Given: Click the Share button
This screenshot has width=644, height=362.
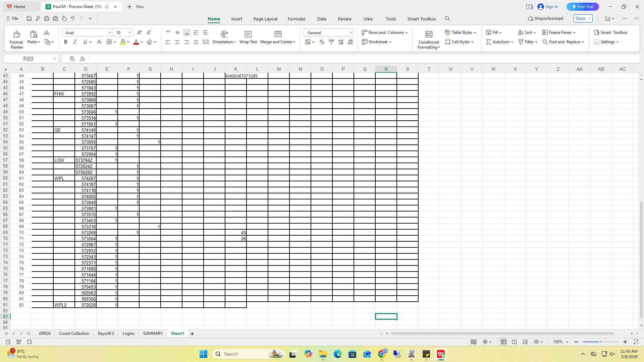Looking at the screenshot, I should [583, 18].
